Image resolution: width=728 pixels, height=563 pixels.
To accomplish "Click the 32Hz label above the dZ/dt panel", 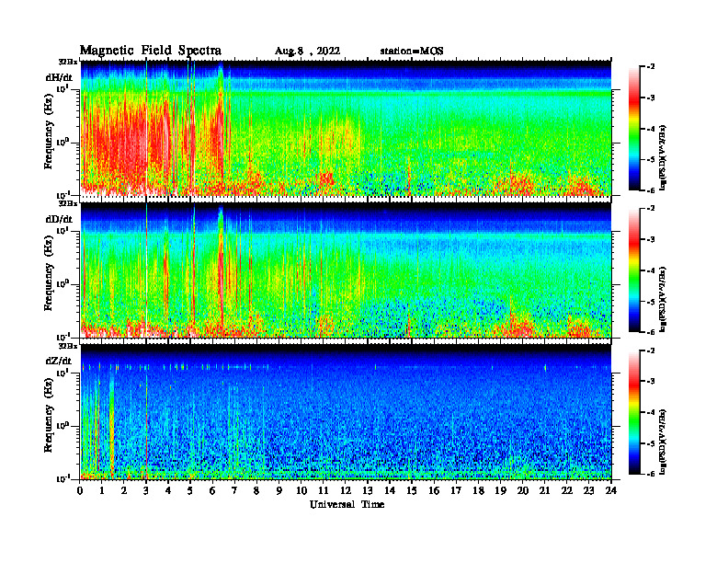I will (68, 346).
